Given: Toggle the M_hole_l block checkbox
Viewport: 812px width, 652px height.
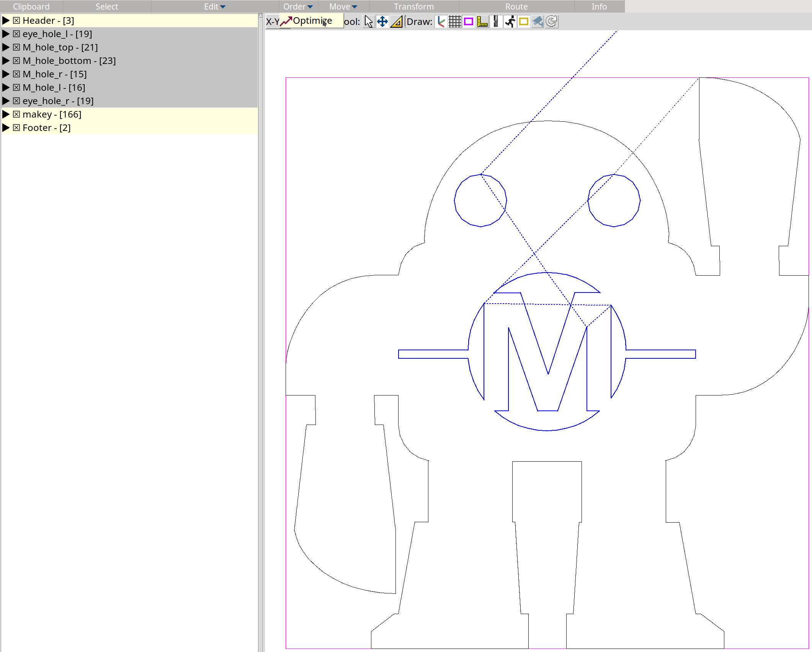Looking at the screenshot, I should 16,88.
